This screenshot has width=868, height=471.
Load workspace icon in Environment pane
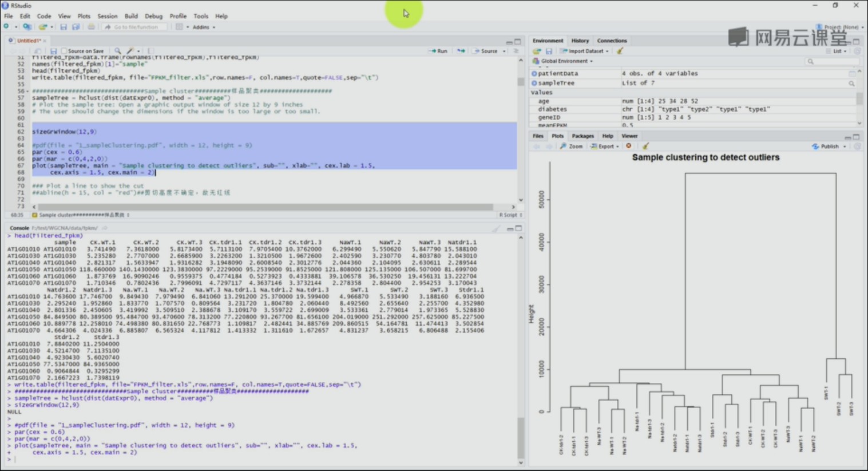[x=537, y=51]
